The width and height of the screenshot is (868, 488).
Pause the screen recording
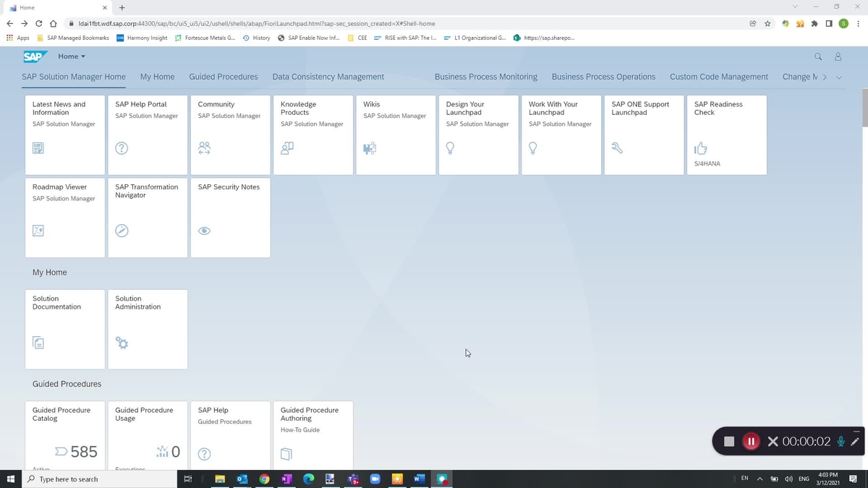point(751,441)
